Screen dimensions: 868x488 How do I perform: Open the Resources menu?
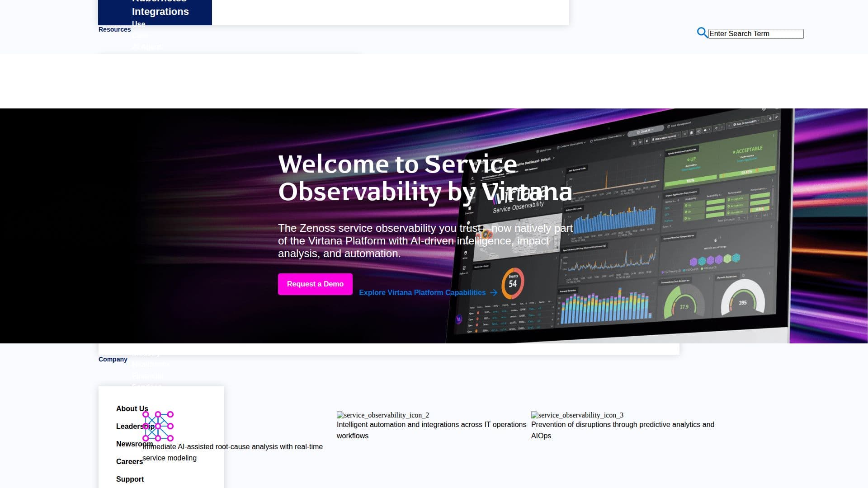(114, 29)
